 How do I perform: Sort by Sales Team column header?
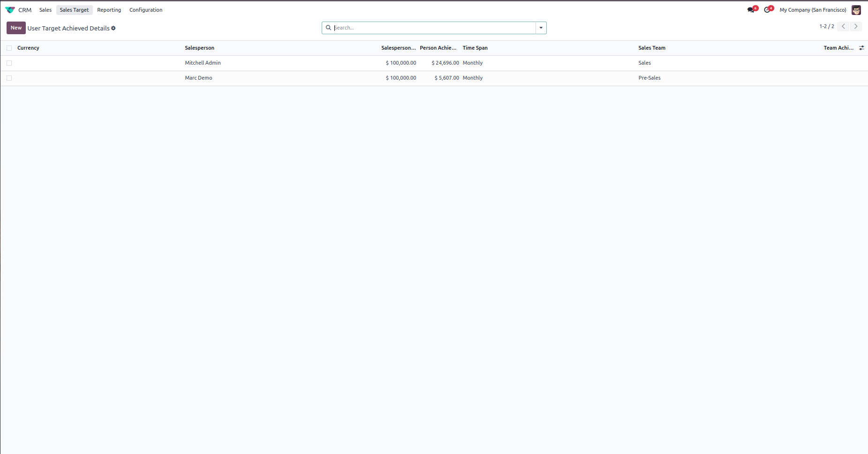pyautogui.click(x=652, y=48)
